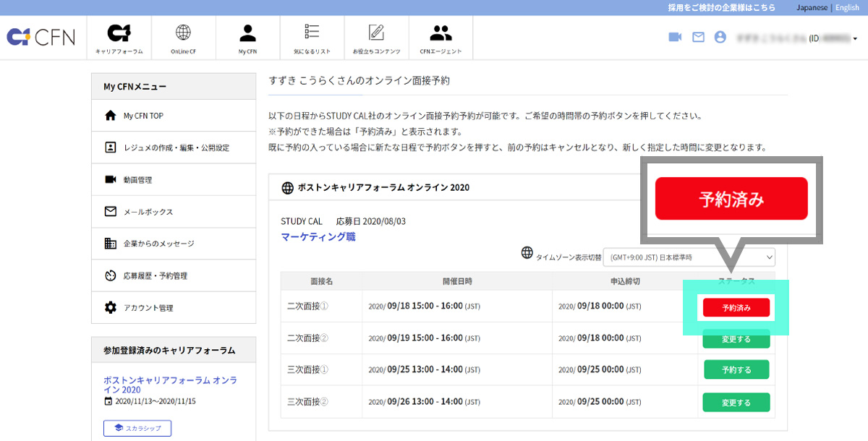Screen dimensions: 868x441
Task: Click the home icon beside My CFN TOP
Action: (x=111, y=116)
